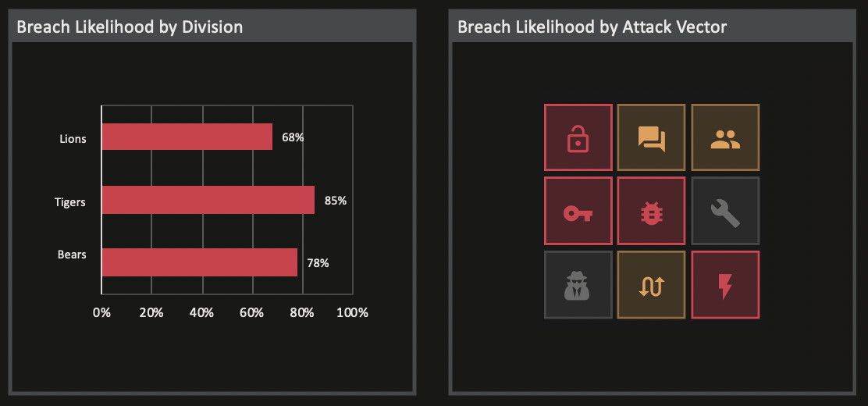Select the open padlock attack vector tile

(578, 137)
